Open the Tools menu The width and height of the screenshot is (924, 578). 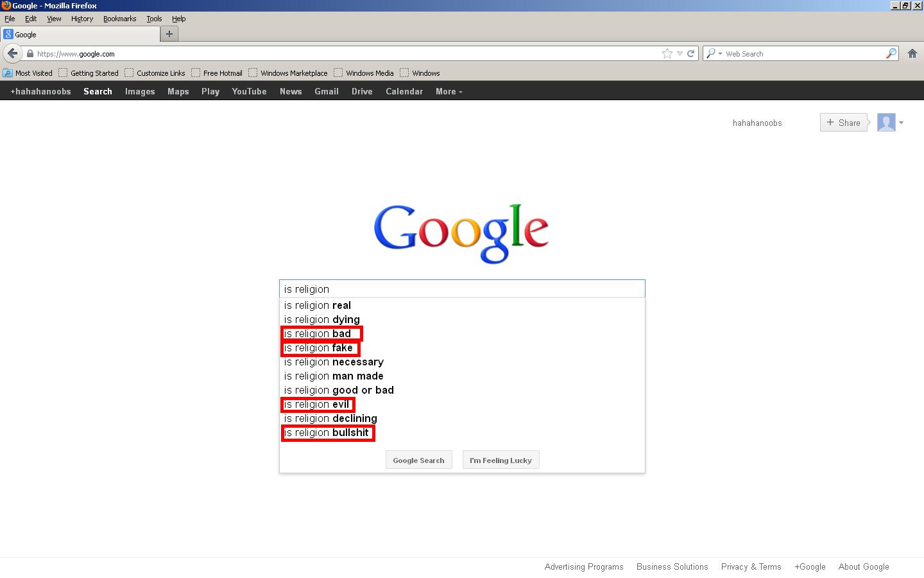[154, 19]
